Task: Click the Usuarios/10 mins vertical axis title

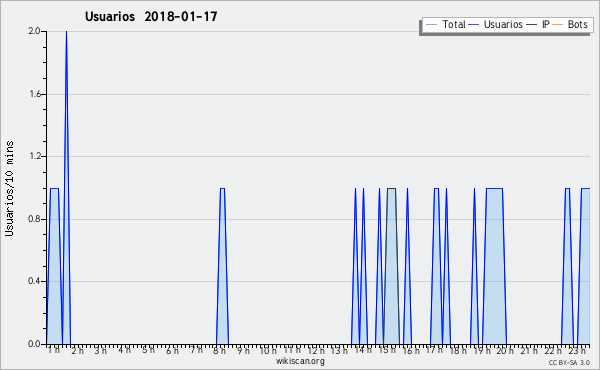Action: [9, 189]
